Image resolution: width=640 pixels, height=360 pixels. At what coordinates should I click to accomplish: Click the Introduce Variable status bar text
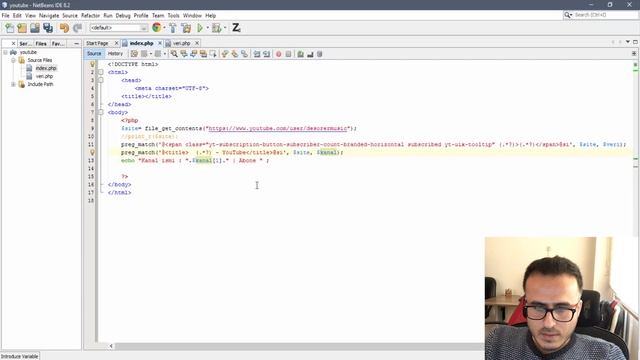19,356
